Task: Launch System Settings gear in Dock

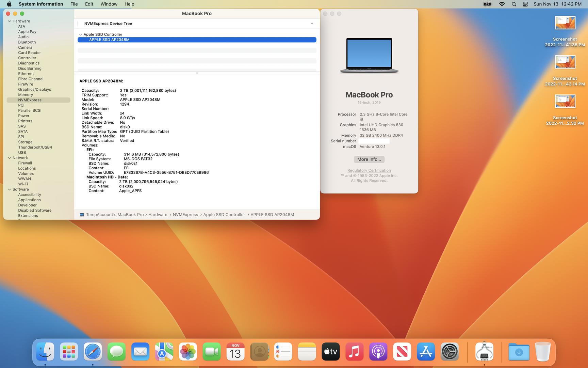Action: click(450, 352)
